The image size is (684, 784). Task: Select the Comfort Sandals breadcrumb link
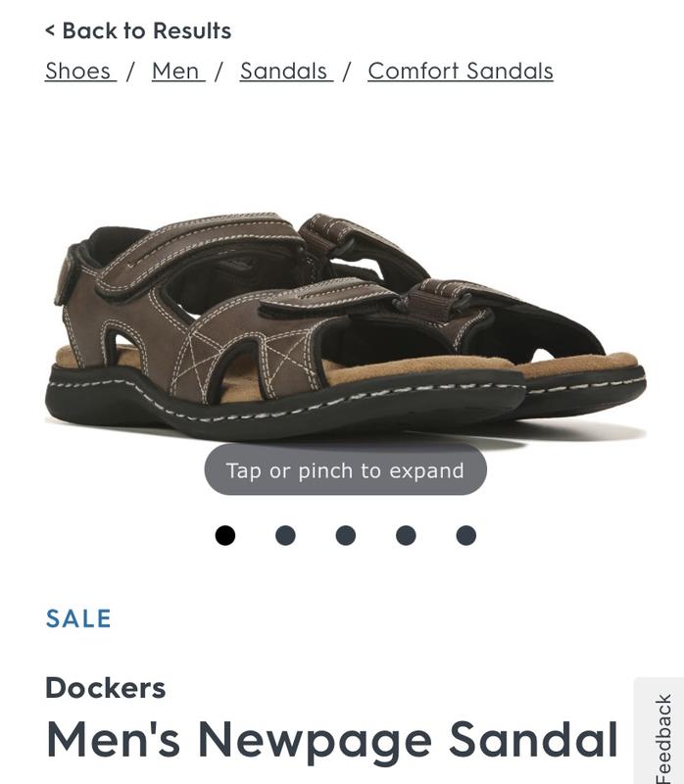pyautogui.click(x=461, y=71)
